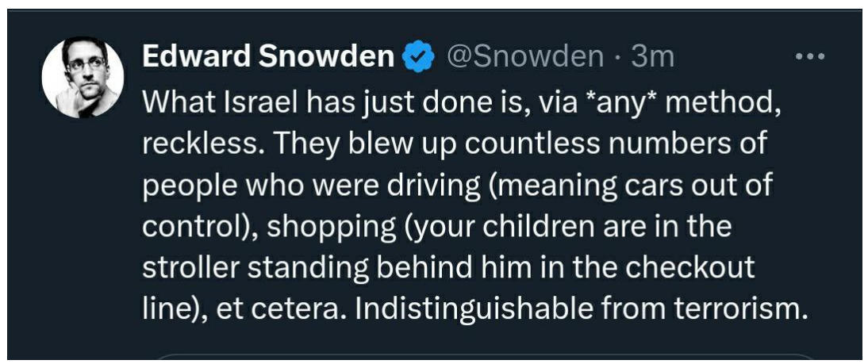
Task: Click the "Edward Snowden" display name
Action: (268, 57)
